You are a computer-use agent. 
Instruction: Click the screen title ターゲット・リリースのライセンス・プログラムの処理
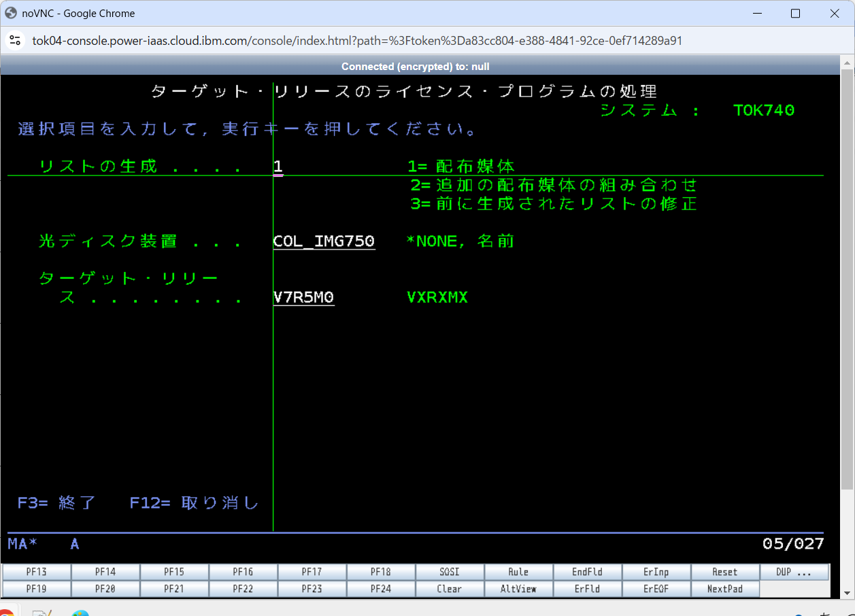coord(404,92)
